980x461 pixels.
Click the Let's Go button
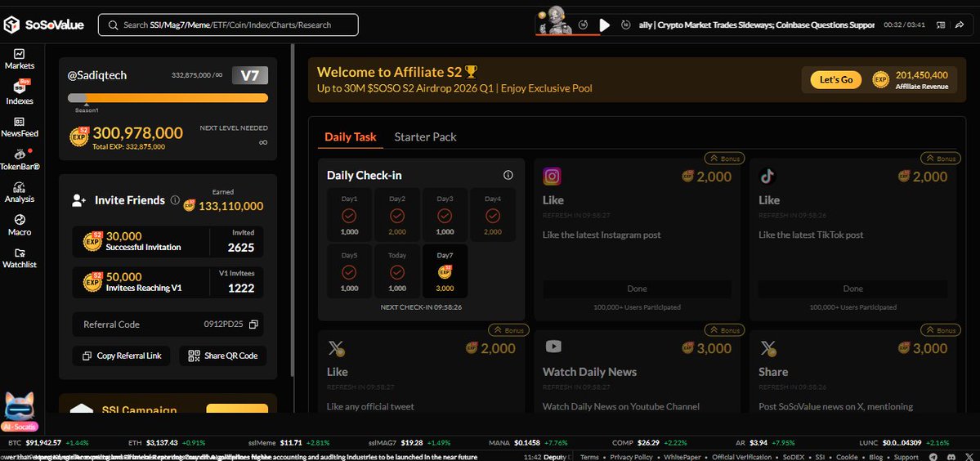(835, 80)
